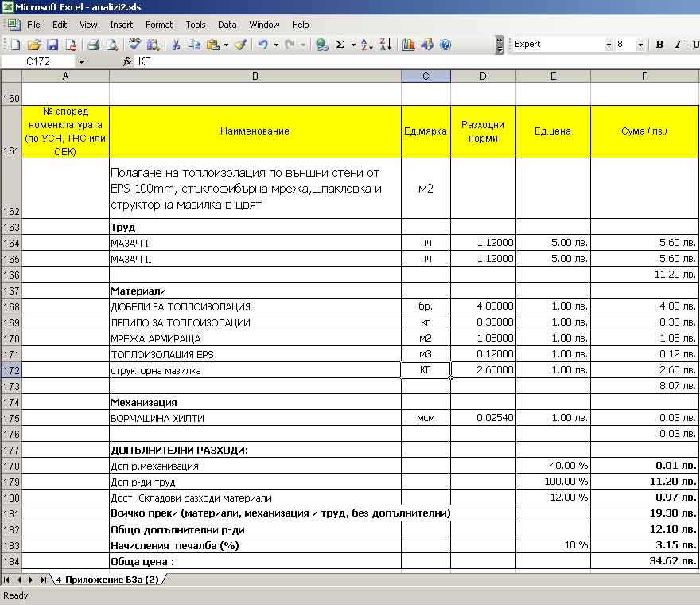Open Print Preview from the toolbar
The image size is (700, 605).
tap(112, 45)
